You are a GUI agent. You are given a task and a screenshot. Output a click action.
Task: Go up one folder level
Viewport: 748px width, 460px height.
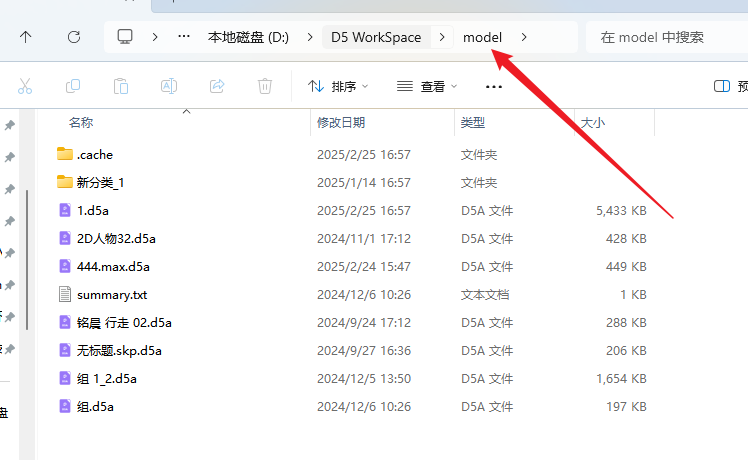tap(25, 37)
